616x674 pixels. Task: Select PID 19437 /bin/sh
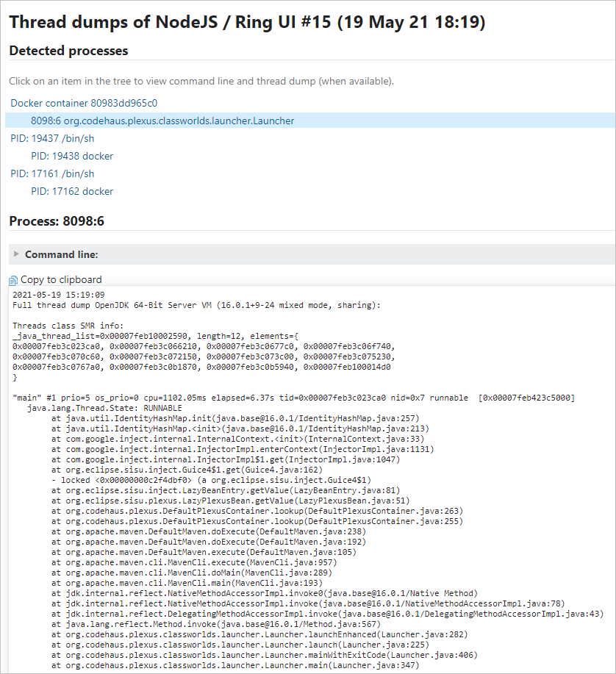pyautogui.click(x=51, y=138)
